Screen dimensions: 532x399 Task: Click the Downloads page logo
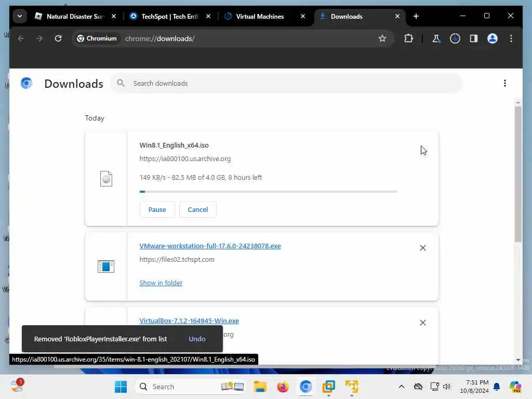coord(26,83)
